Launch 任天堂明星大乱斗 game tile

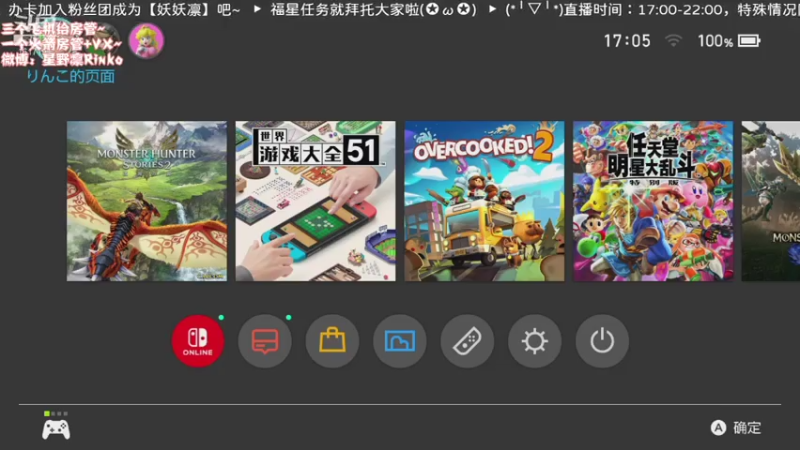pos(653,201)
